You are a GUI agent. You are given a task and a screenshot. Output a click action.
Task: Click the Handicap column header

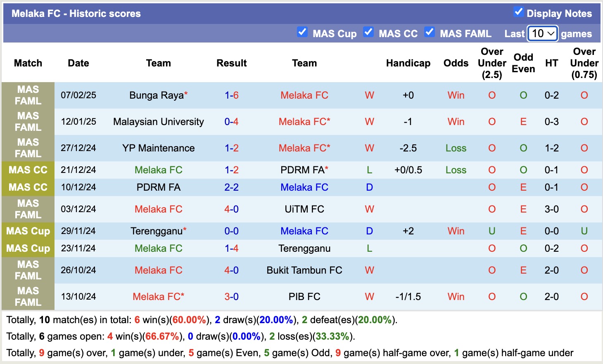coord(408,63)
